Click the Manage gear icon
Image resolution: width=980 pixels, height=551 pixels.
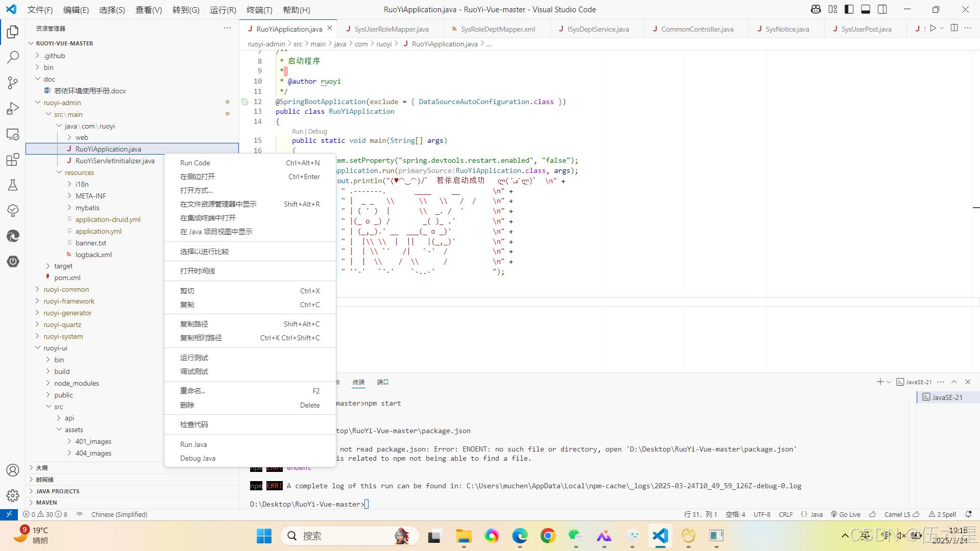[x=13, y=495]
